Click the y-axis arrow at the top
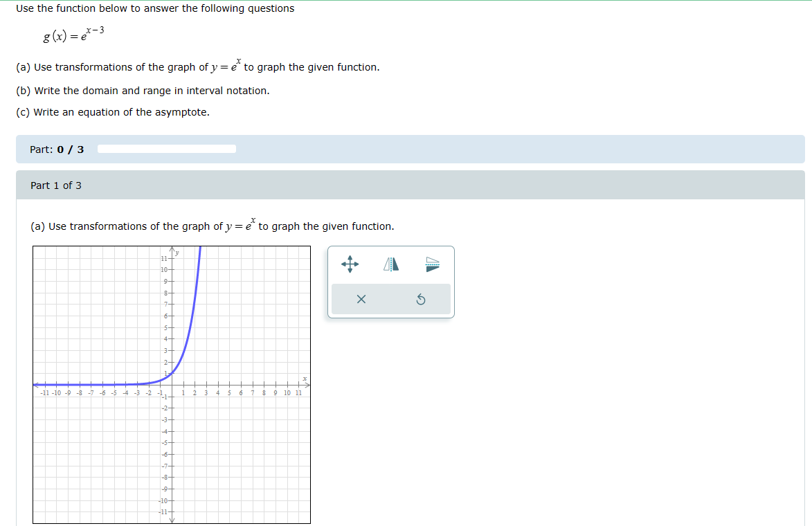The width and height of the screenshot is (812, 526). click(x=171, y=250)
